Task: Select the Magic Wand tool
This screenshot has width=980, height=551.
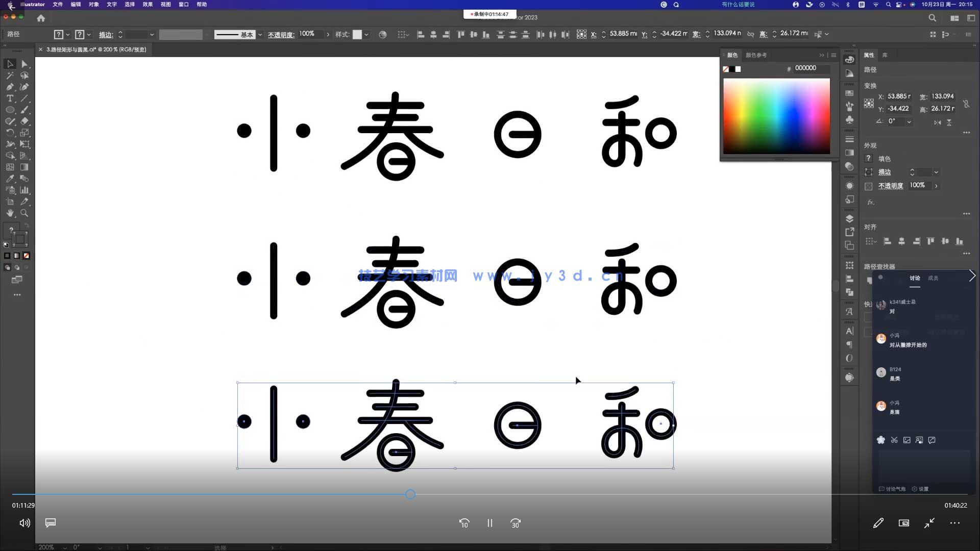Action: pos(10,76)
